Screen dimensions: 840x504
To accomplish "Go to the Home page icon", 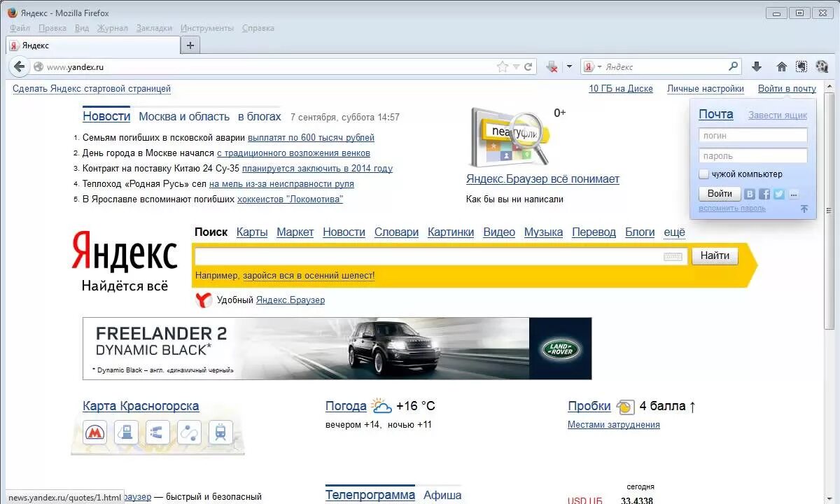I will pyautogui.click(x=781, y=66).
